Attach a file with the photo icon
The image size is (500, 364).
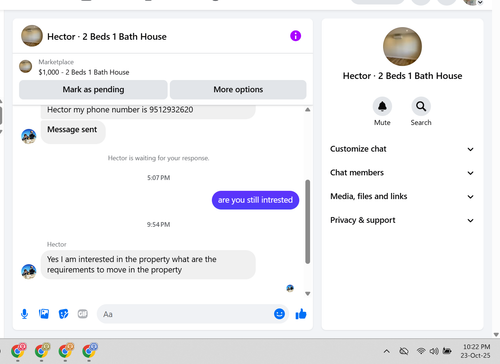tap(44, 314)
